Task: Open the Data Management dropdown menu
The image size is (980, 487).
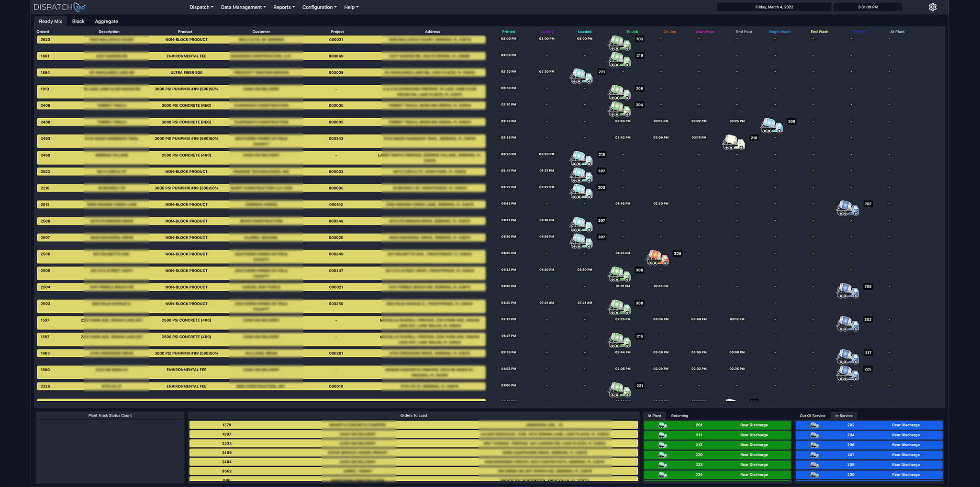Action: (243, 7)
